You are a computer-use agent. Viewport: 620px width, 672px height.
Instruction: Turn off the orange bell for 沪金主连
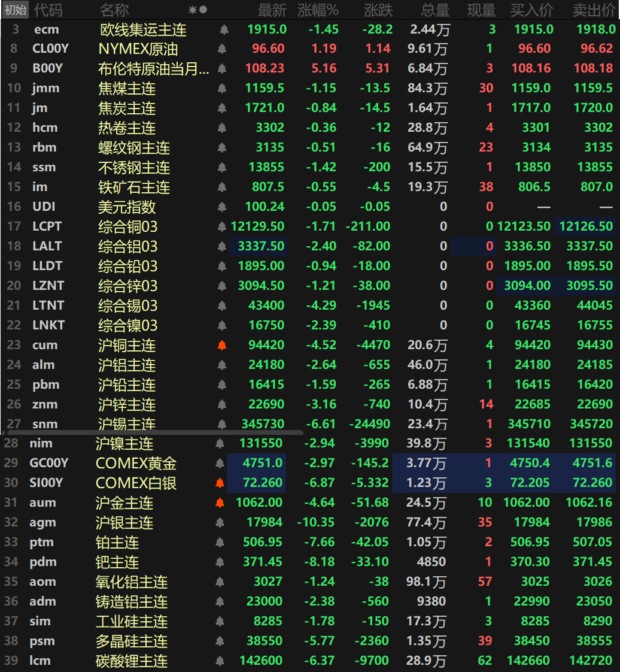tap(220, 503)
